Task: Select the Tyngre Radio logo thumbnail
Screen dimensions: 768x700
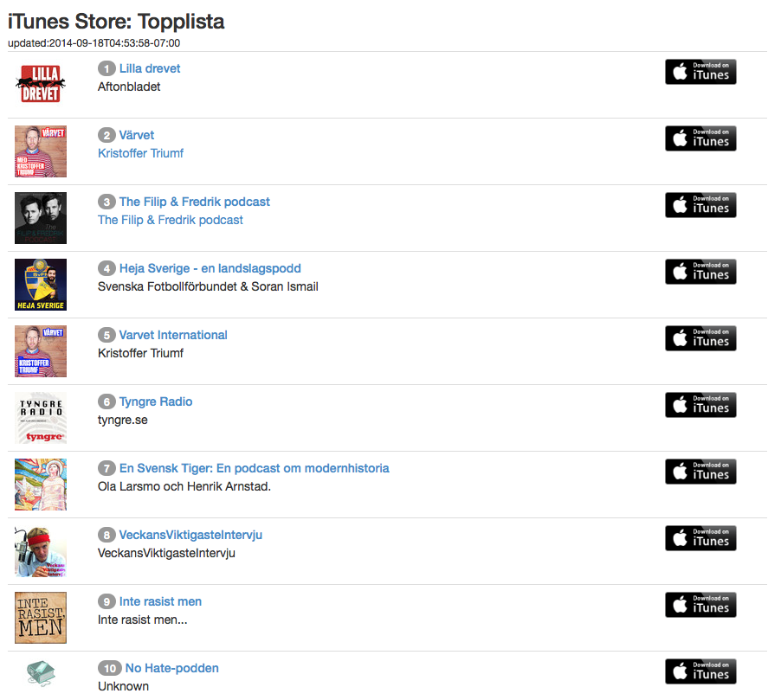Action: click(x=41, y=418)
